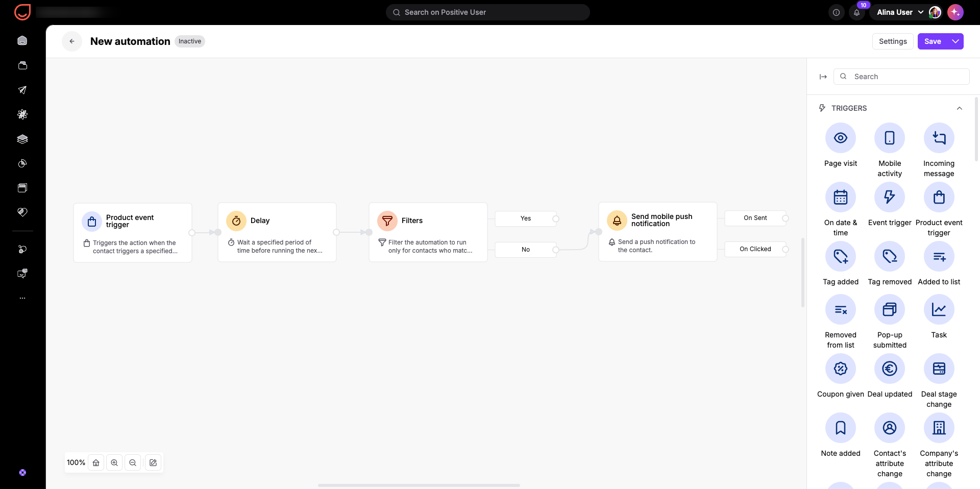Viewport: 980px width, 489px height.
Task: Open the paper plane campaigns sidebar icon
Action: 22,90
